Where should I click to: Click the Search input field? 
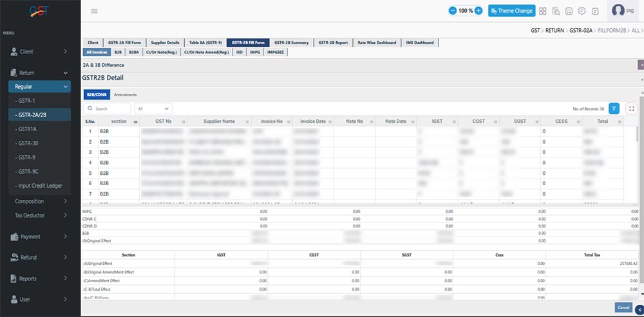tap(111, 109)
